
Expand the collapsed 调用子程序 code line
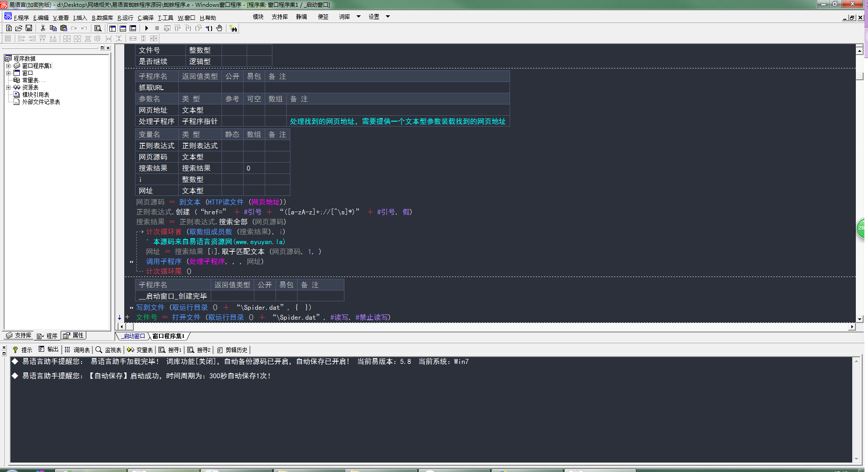click(x=131, y=262)
